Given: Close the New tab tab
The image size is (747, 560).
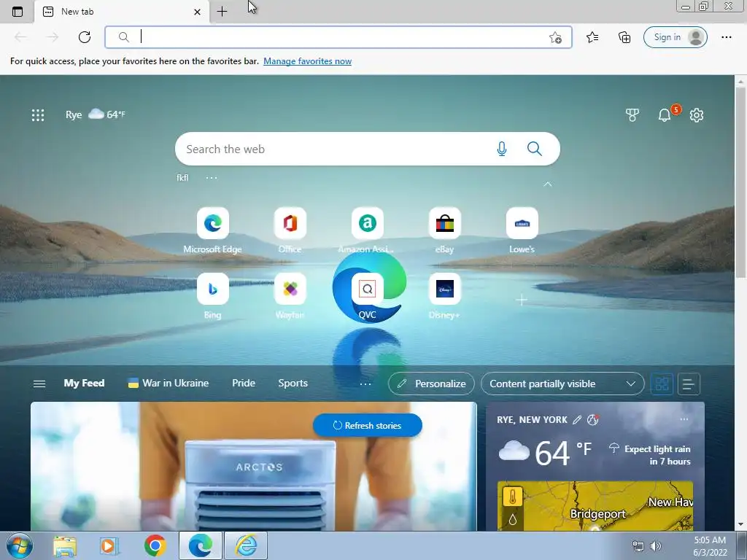Looking at the screenshot, I should click(197, 12).
